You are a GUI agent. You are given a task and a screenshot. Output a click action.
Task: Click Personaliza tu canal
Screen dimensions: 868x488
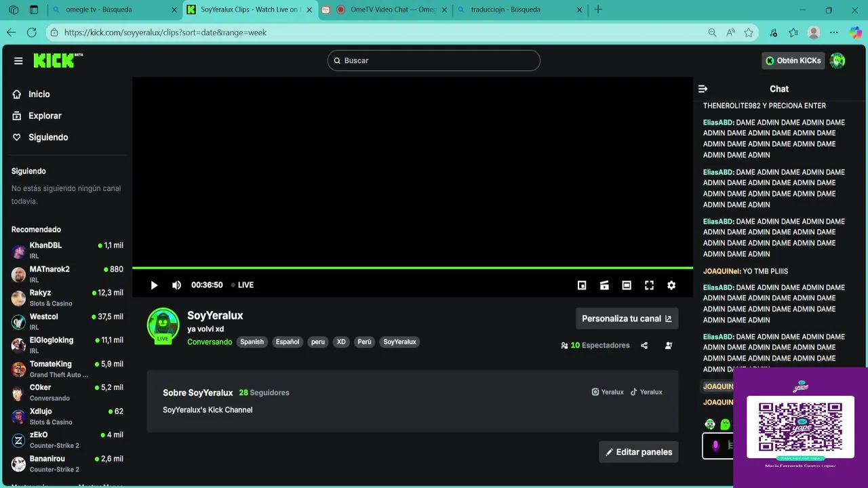click(x=627, y=319)
